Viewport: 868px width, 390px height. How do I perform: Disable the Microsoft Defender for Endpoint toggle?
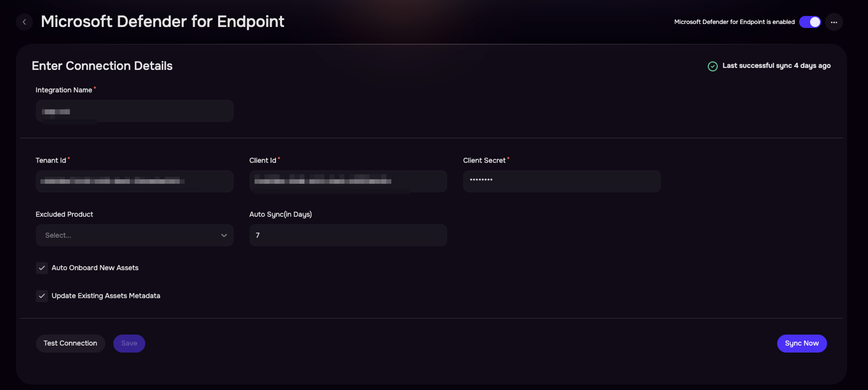(x=810, y=22)
